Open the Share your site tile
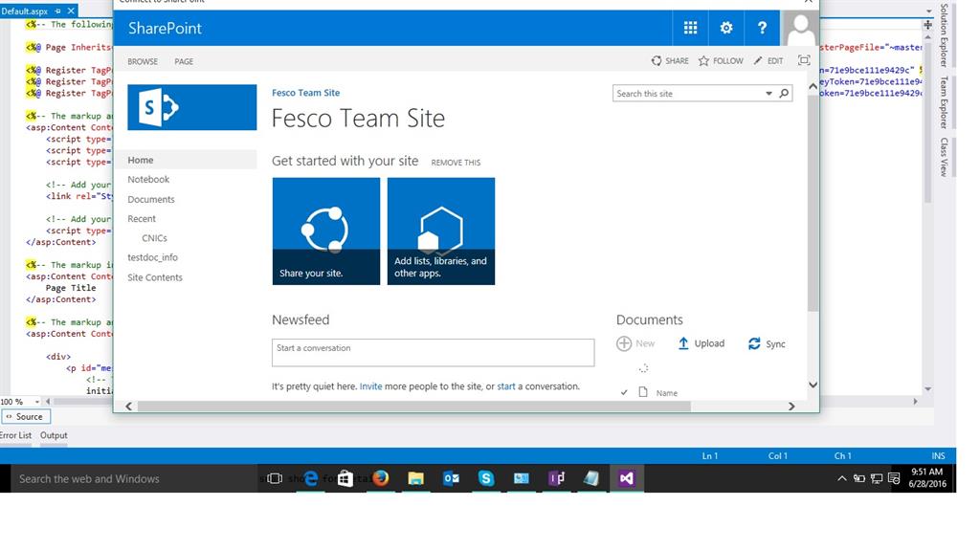 tap(326, 231)
